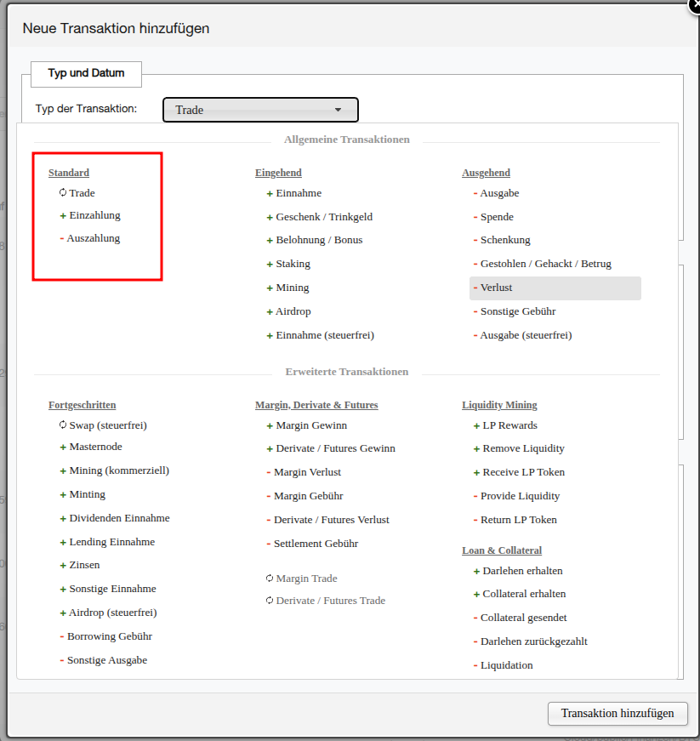Select the Trade transaction type

coord(82,193)
